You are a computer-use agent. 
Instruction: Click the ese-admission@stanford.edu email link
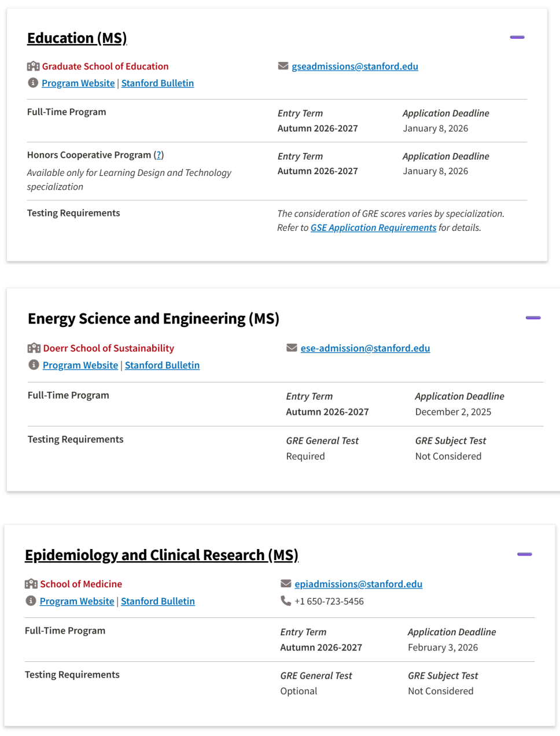point(365,348)
